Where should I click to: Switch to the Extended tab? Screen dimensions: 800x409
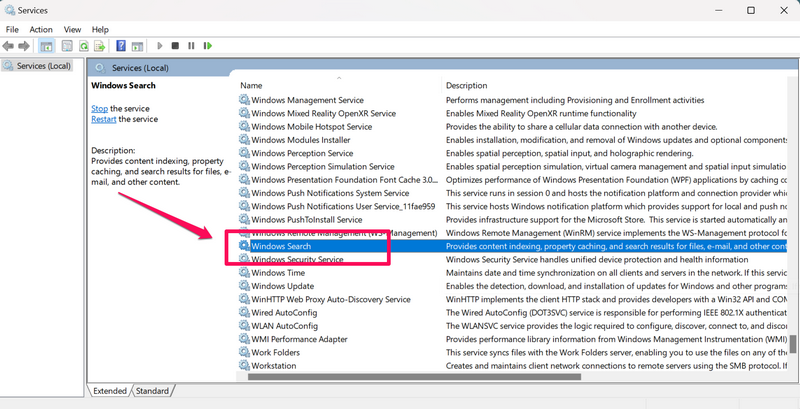pyautogui.click(x=110, y=391)
